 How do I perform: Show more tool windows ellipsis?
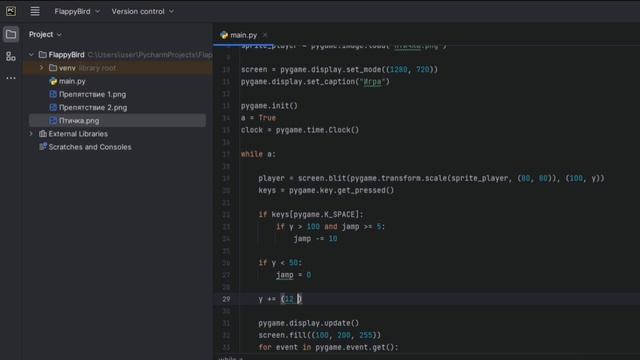pyautogui.click(x=11, y=78)
